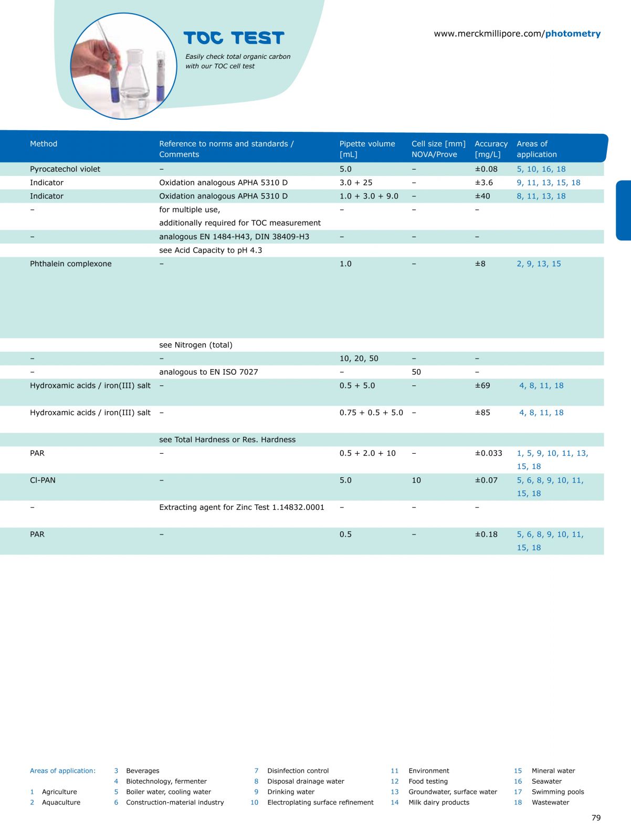Open 'see Total Hardness or Res. Hardness' reference
The width and height of the screenshot is (631, 840).
(227, 439)
